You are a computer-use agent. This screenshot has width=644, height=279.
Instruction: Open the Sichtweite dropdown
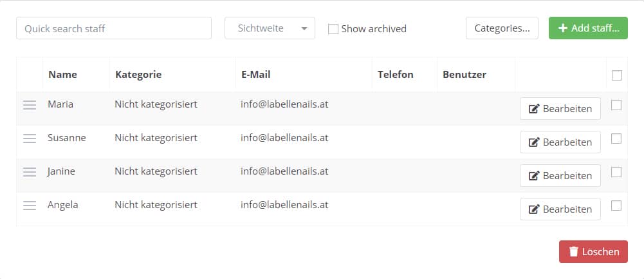pos(270,28)
